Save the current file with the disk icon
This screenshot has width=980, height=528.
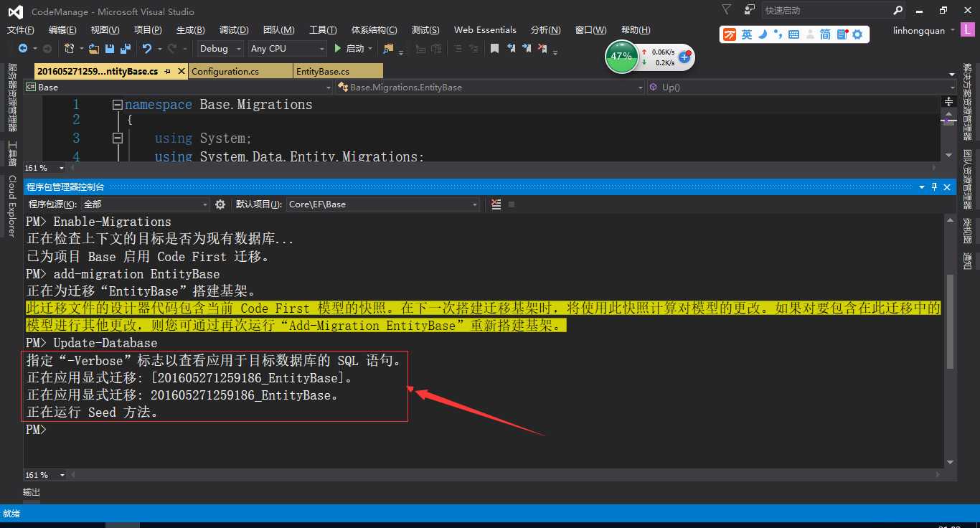pos(110,49)
